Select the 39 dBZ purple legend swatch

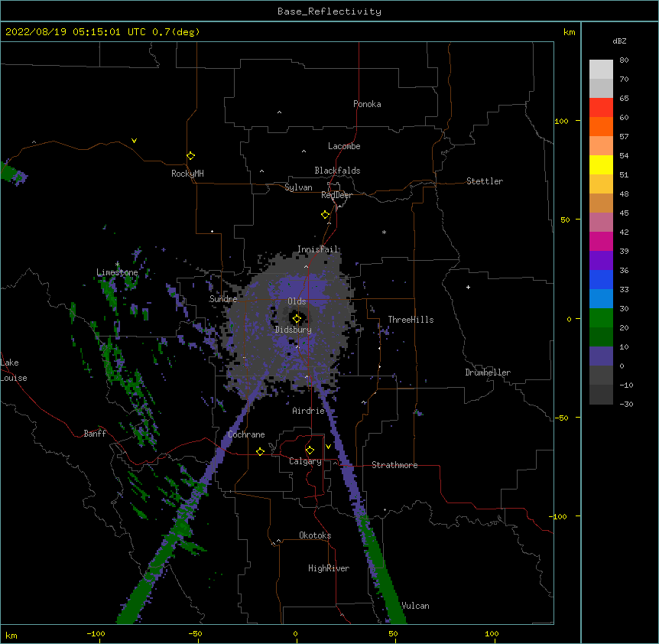601,261
